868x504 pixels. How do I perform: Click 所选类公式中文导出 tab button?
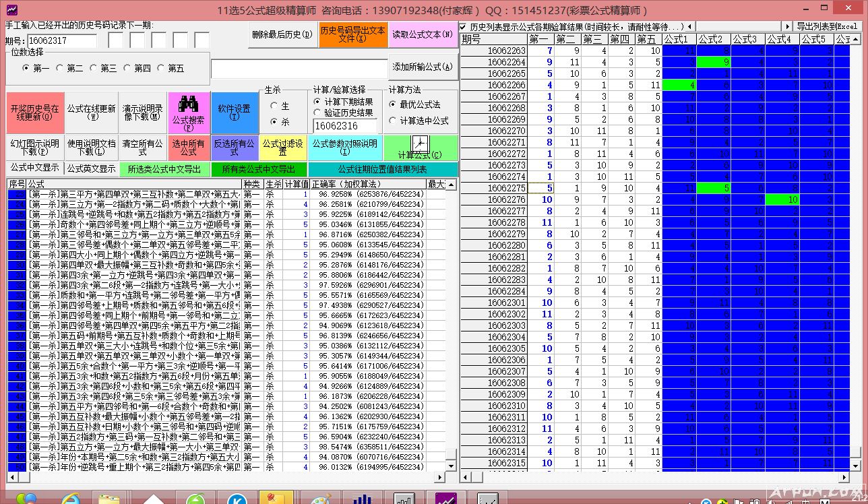click(x=164, y=169)
